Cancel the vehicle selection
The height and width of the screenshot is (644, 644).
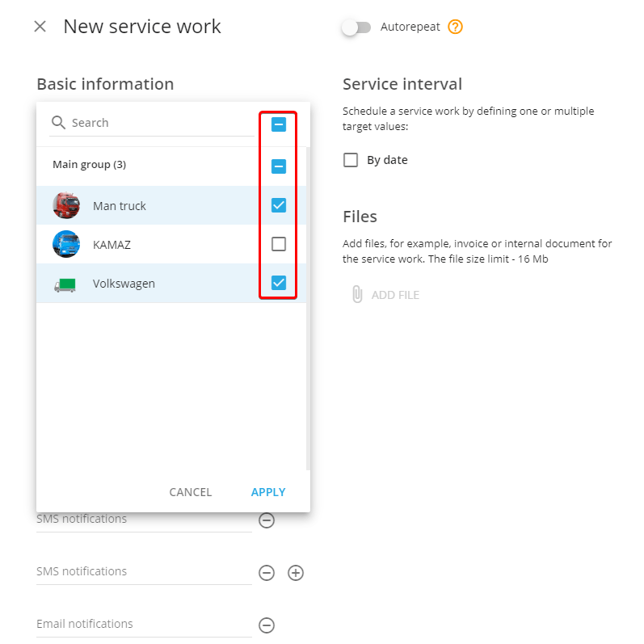pos(191,492)
